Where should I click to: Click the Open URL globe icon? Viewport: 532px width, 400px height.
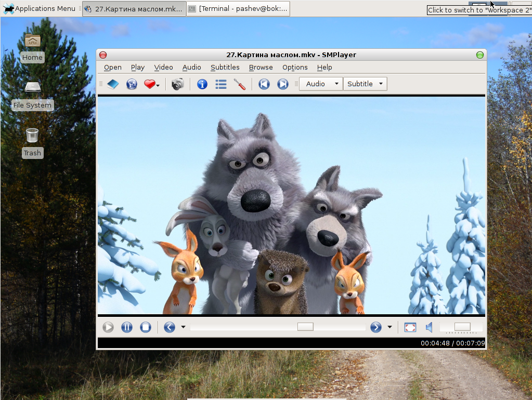(132, 84)
